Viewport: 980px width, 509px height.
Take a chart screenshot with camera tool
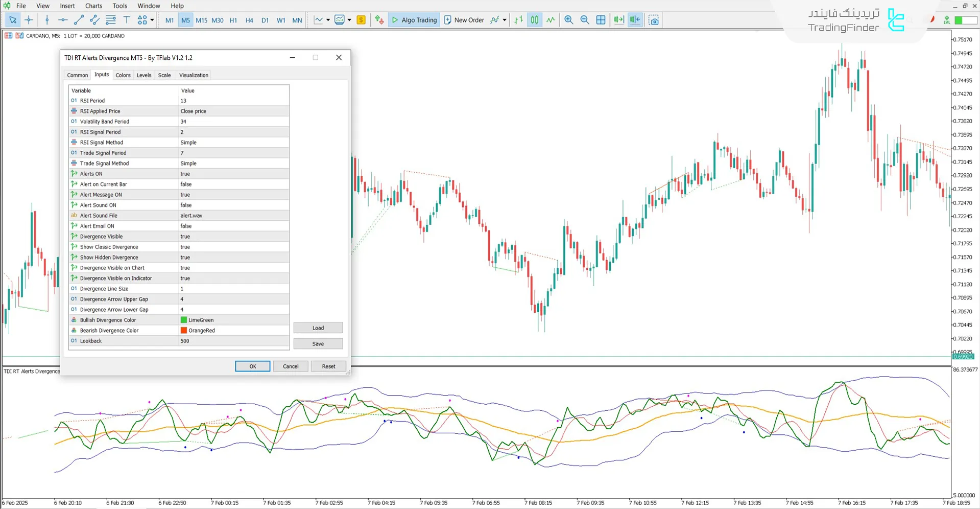point(654,20)
